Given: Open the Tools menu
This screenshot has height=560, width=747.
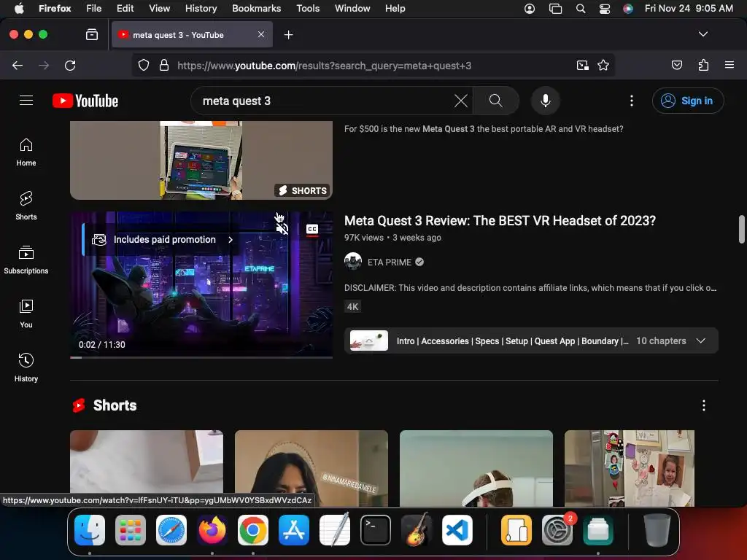Looking at the screenshot, I should click(308, 8).
